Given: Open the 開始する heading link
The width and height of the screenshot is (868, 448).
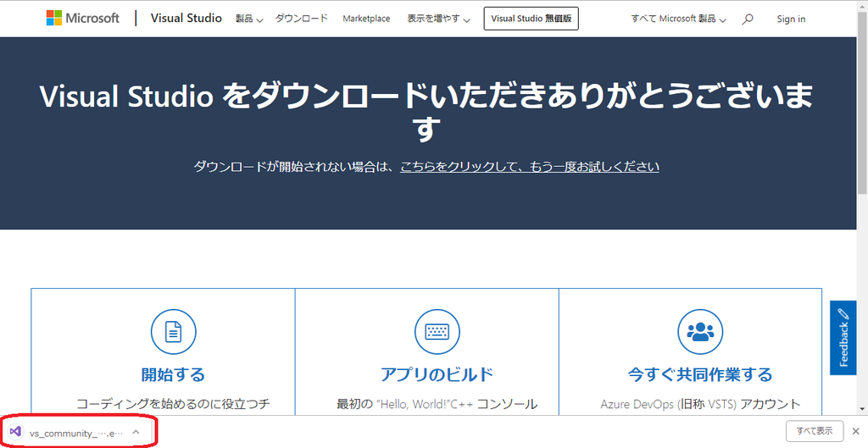Looking at the screenshot, I should coord(173,374).
